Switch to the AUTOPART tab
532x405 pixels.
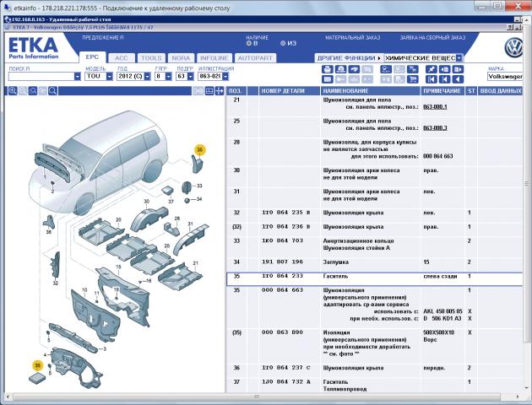coord(255,58)
